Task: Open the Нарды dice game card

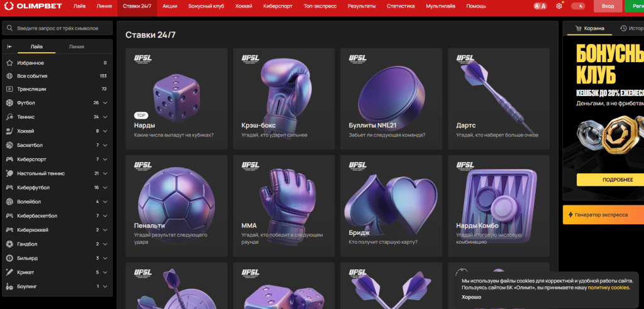Action: pos(177,99)
